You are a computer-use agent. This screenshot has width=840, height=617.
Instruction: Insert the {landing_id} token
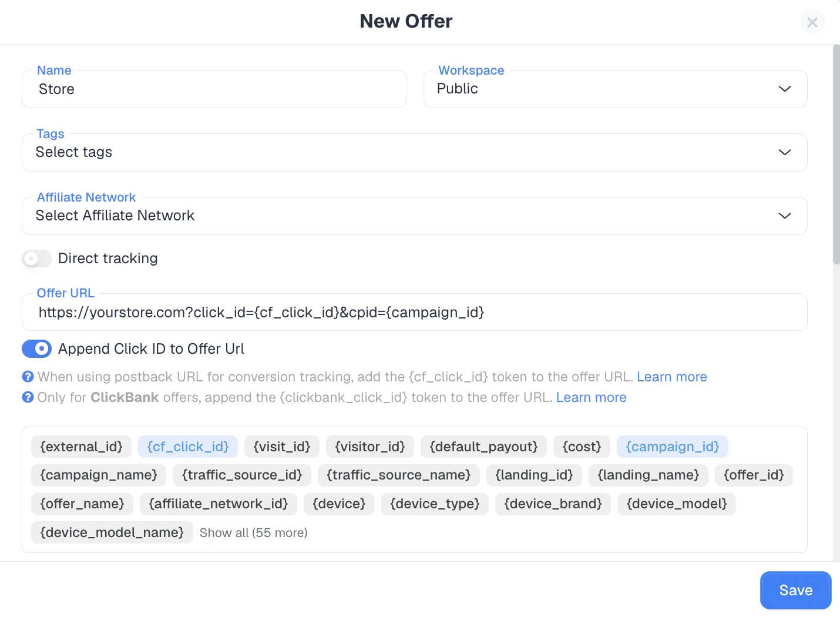coord(534,475)
